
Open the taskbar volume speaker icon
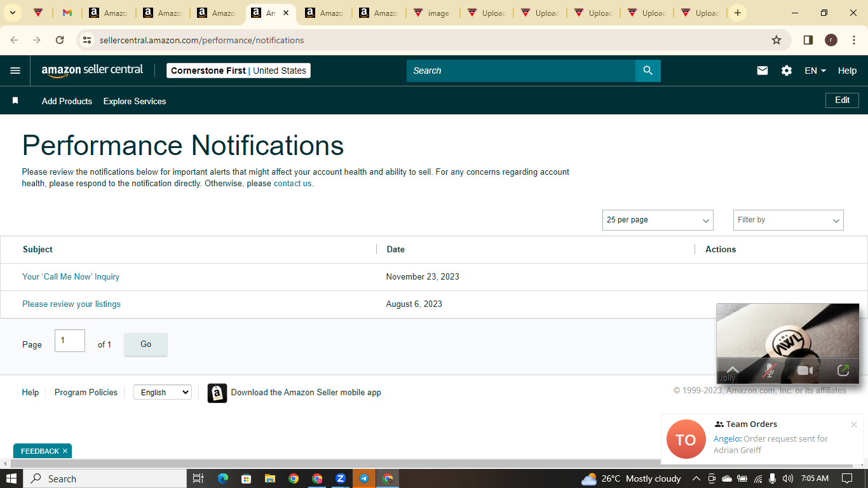coord(788,478)
